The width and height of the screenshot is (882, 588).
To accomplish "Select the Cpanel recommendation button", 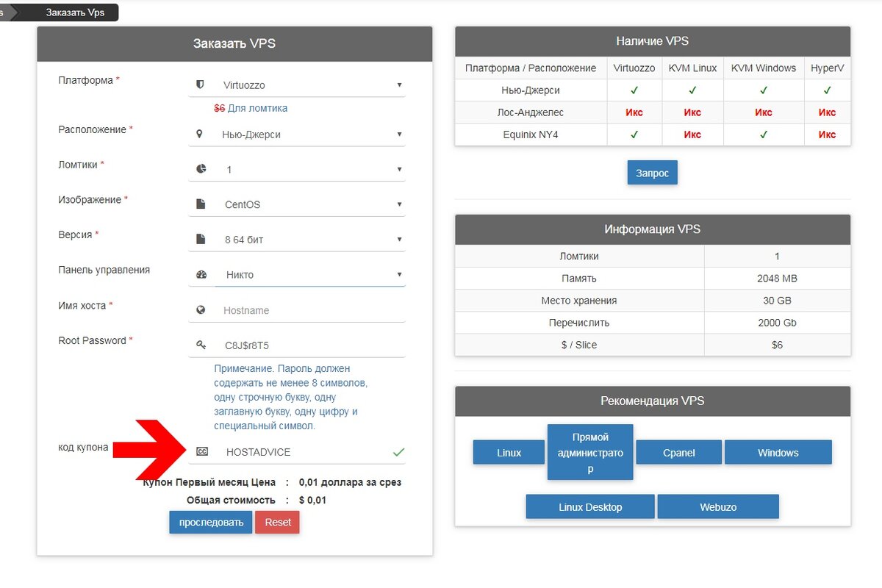I will coord(679,452).
